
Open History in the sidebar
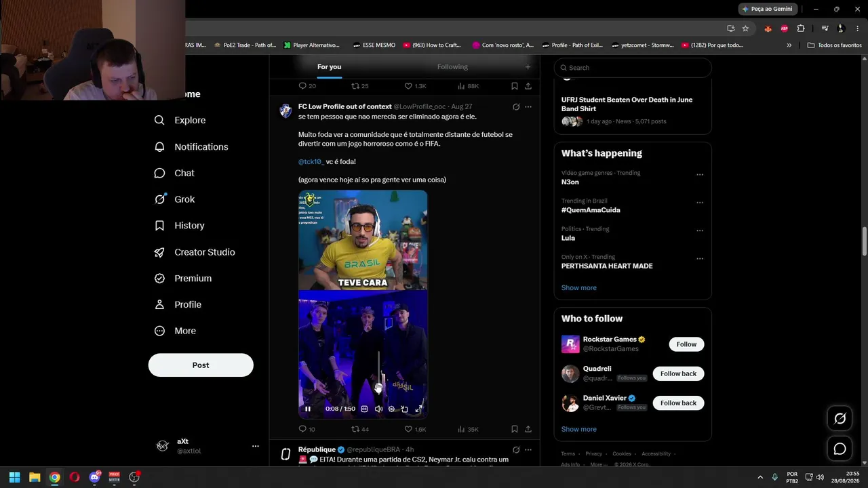179,226
